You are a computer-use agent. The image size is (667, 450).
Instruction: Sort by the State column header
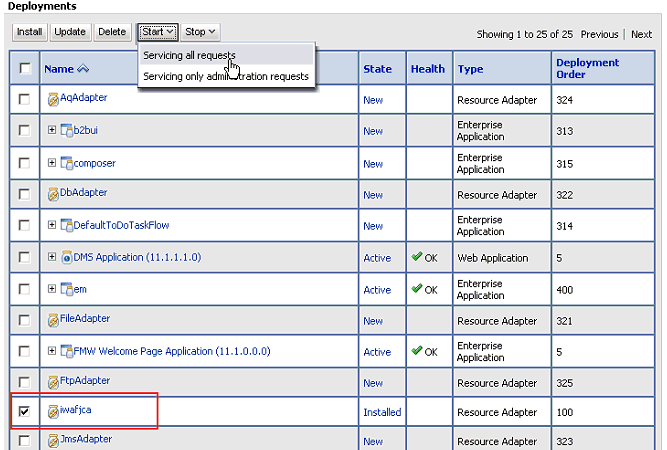click(x=377, y=69)
